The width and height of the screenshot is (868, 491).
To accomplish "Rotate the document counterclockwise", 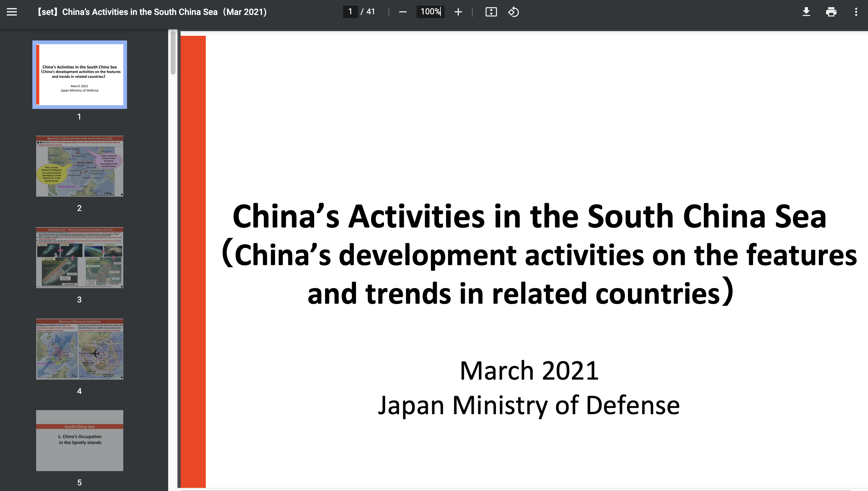I will pyautogui.click(x=513, y=12).
